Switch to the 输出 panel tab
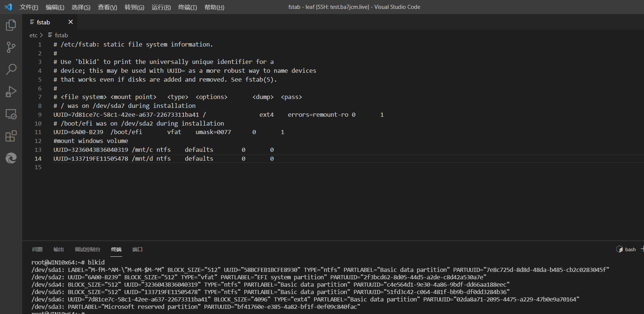This screenshot has width=644, height=314. tap(58, 249)
